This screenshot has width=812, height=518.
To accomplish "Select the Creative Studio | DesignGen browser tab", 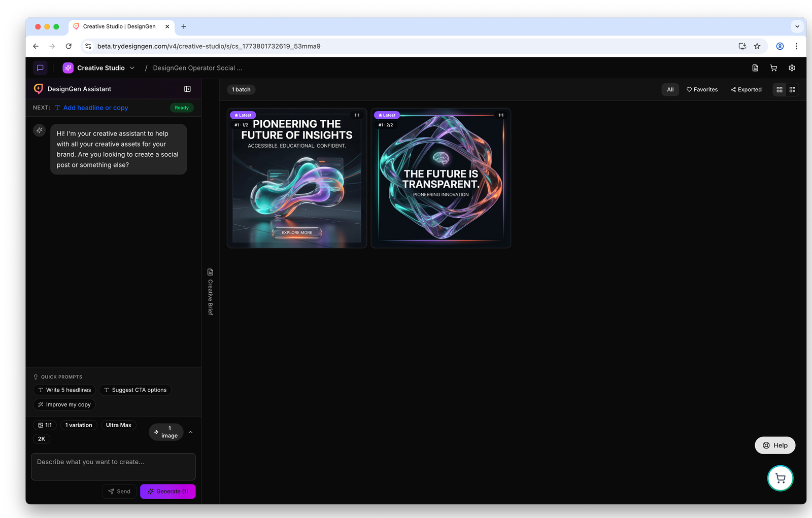I will pyautogui.click(x=121, y=26).
